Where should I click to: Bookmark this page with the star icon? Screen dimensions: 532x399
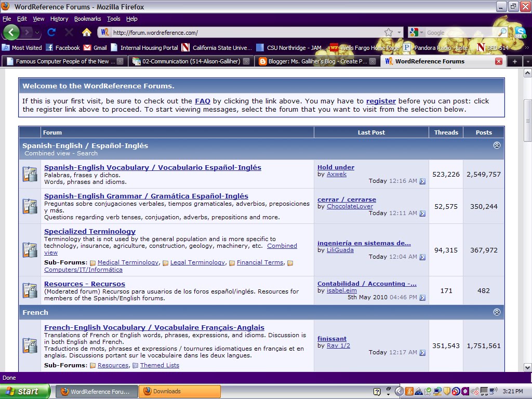click(389, 33)
